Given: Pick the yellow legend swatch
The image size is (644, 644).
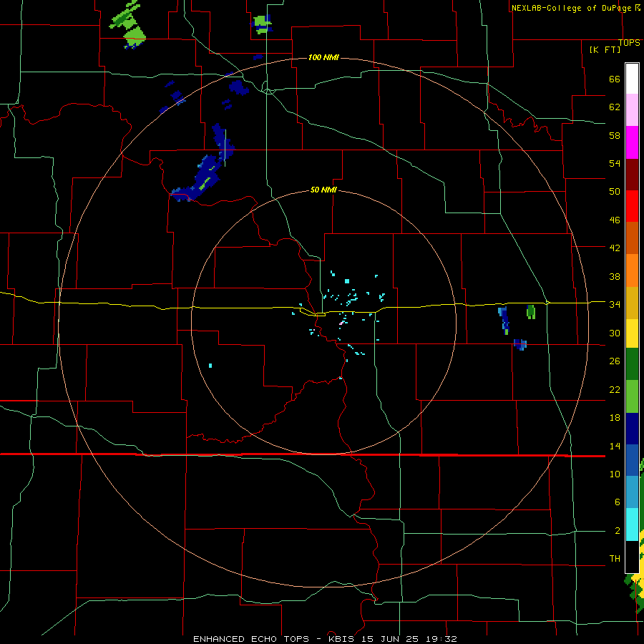Looking at the screenshot, I should click(x=632, y=333).
